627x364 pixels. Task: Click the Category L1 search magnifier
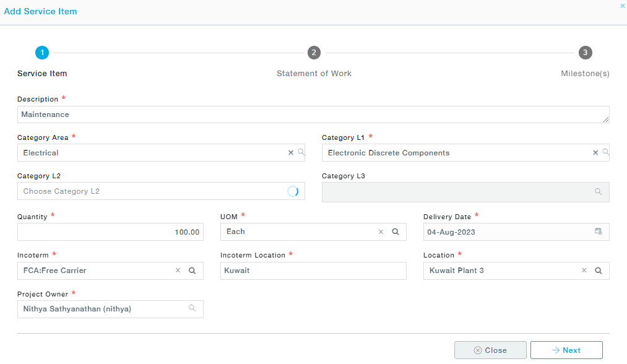tap(605, 152)
